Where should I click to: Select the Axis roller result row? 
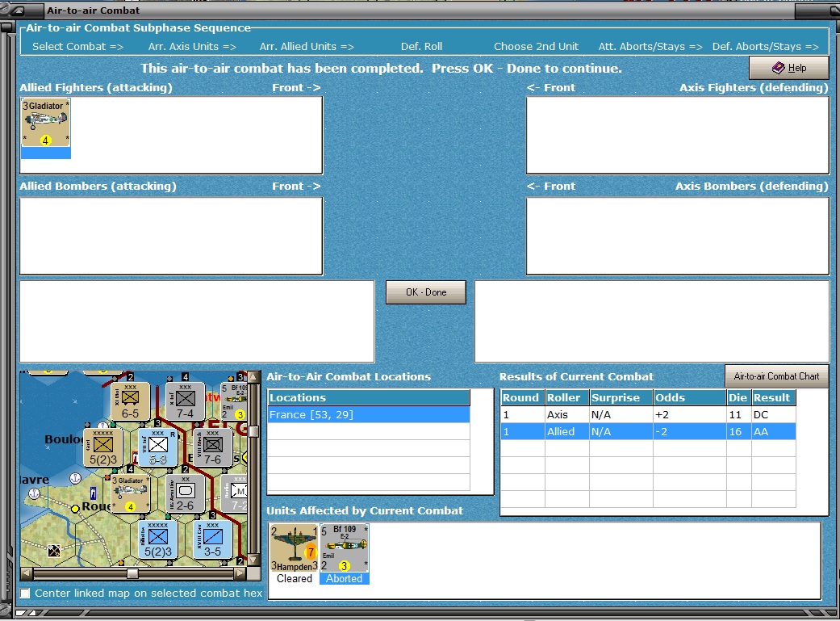tap(648, 414)
